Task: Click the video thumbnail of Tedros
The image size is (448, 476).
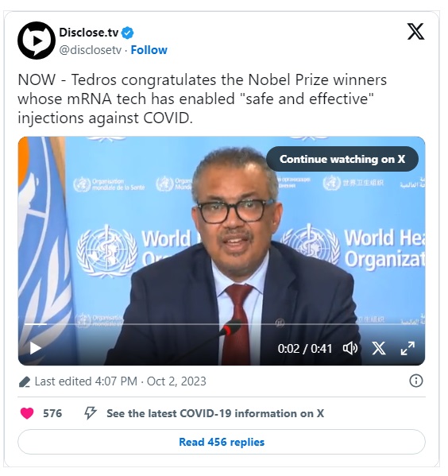Action: (222, 251)
